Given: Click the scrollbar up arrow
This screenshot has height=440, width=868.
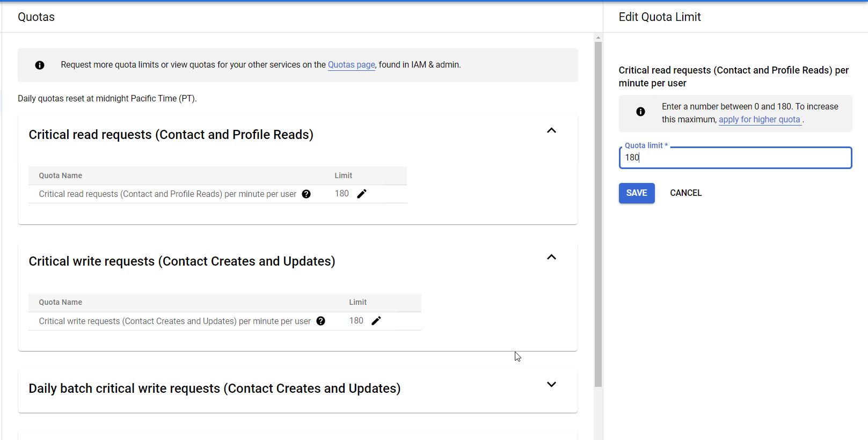Looking at the screenshot, I should coord(598,38).
